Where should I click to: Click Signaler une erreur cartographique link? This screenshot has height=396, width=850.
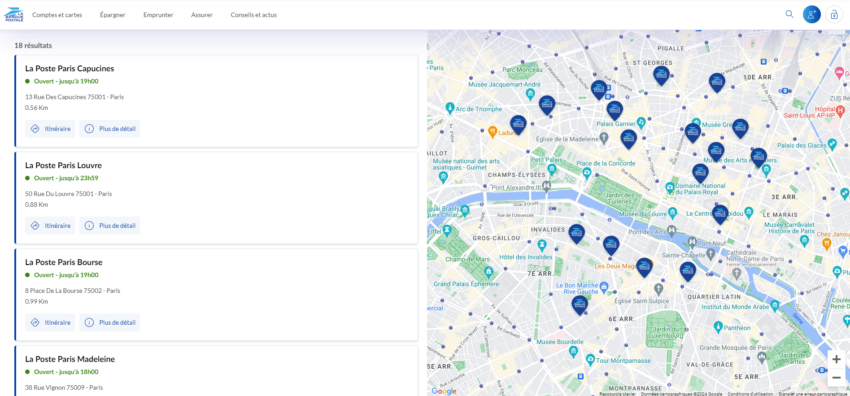tap(813, 394)
